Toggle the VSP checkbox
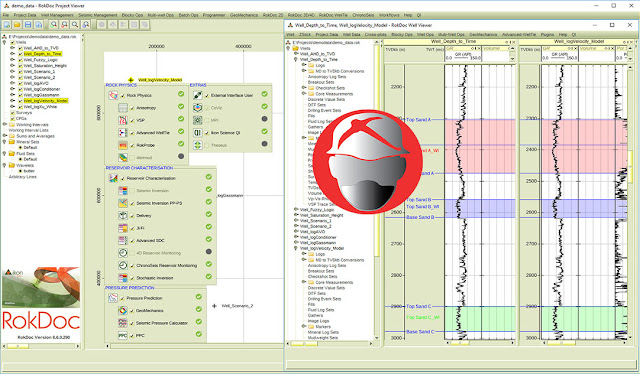The width and height of the screenshot is (640, 374). 132,120
